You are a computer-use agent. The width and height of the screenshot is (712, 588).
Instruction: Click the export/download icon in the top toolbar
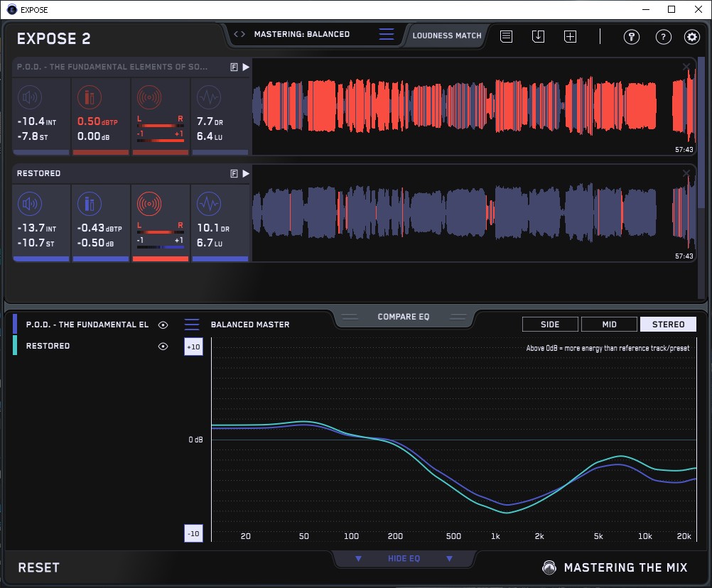[x=538, y=36]
